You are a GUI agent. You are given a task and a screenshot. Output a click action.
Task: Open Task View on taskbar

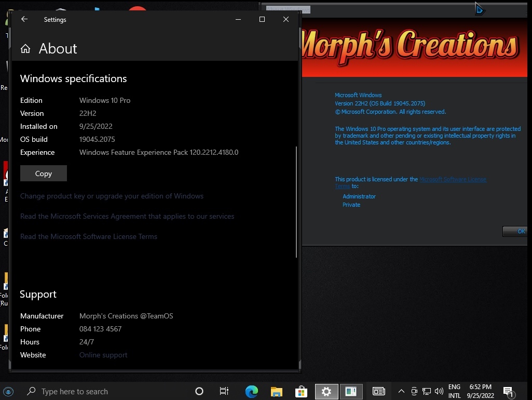224,391
